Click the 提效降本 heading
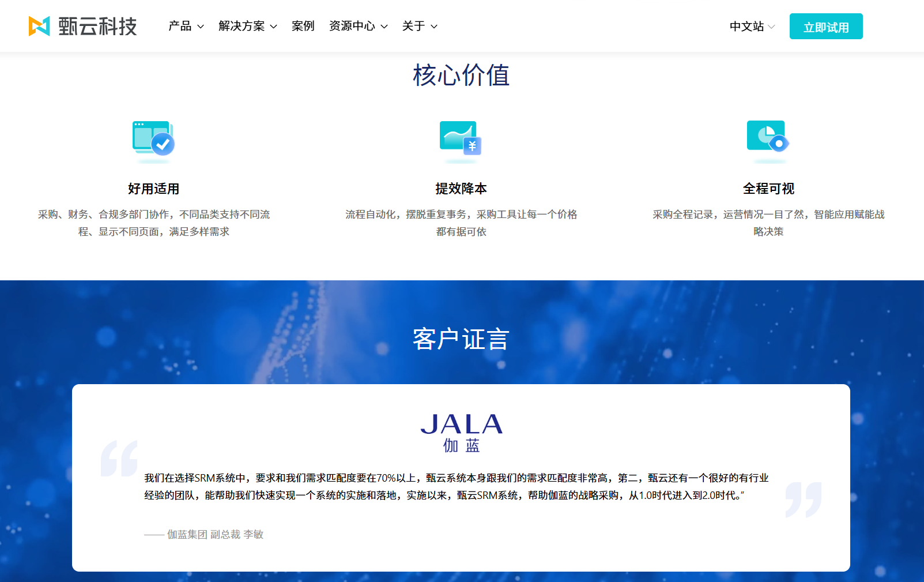 click(x=461, y=189)
